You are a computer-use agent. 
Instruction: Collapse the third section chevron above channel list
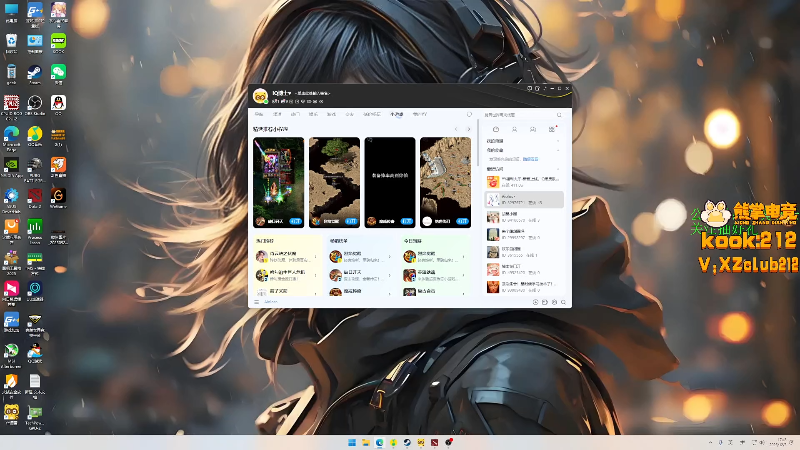558,169
